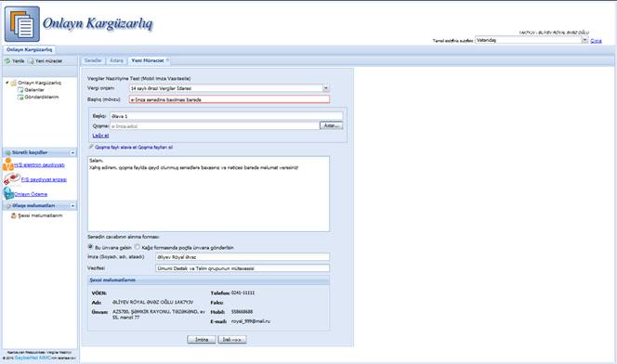Screen dimensions: 617x364
Task: Click the Onlayn Kargüzarlıq folder icon in the tree
Action: [x=13, y=83]
